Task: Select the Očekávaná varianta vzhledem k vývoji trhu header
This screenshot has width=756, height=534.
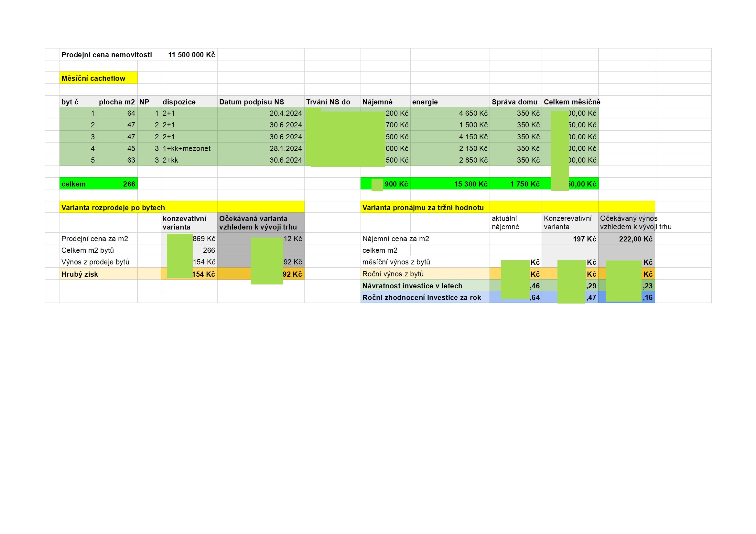Action: tap(261, 223)
